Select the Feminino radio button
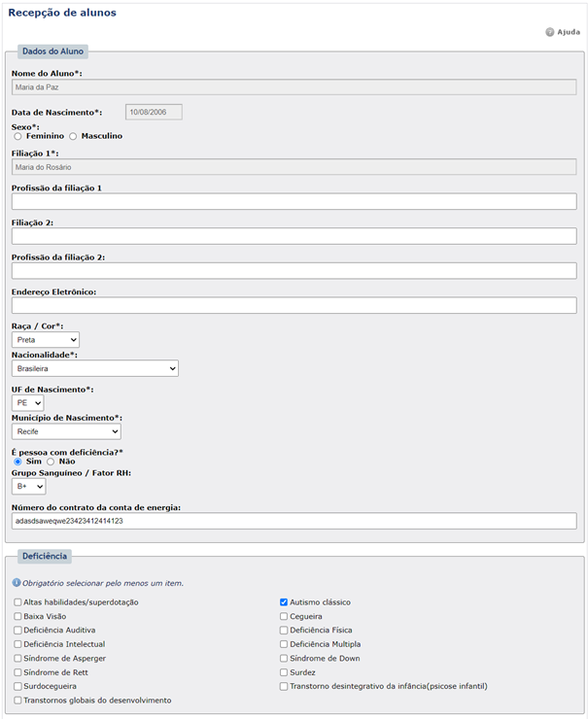 click(x=17, y=136)
